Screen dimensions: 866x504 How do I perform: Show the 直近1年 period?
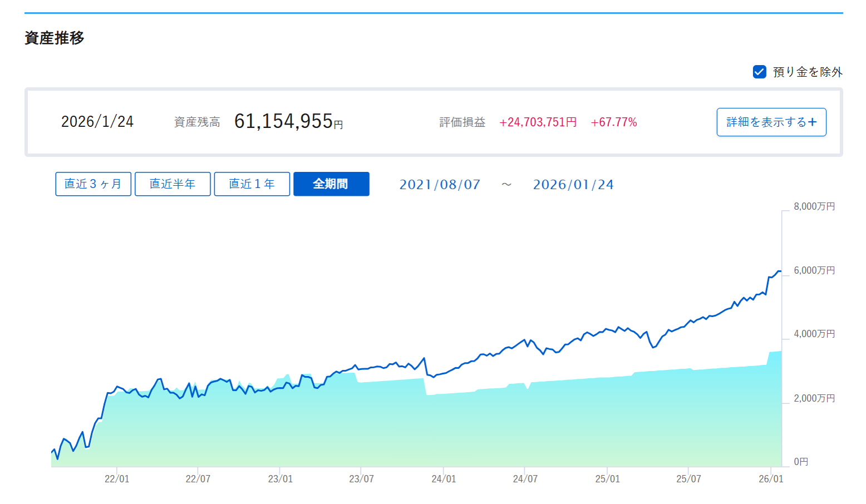[252, 184]
